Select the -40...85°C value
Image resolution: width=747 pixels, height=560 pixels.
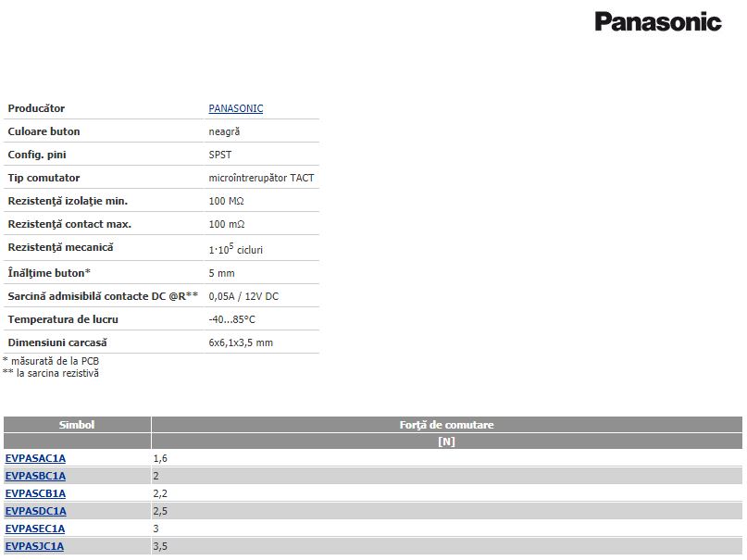[232, 319]
